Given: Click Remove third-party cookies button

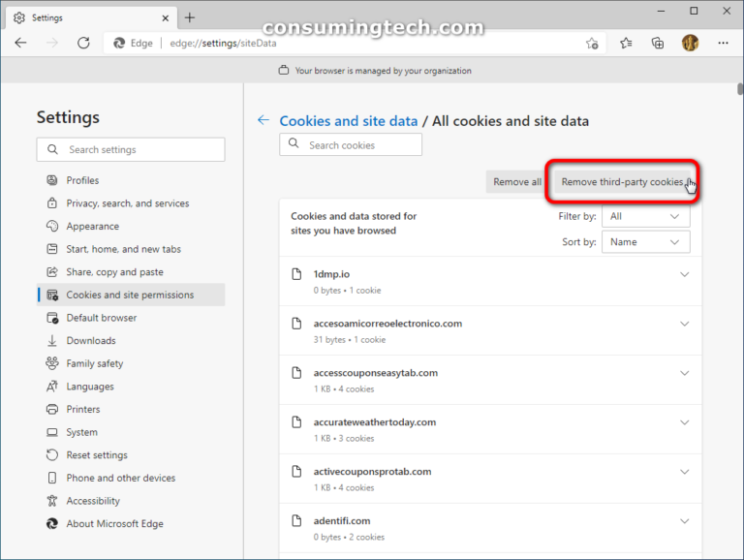Looking at the screenshot, I should (622, 182).
